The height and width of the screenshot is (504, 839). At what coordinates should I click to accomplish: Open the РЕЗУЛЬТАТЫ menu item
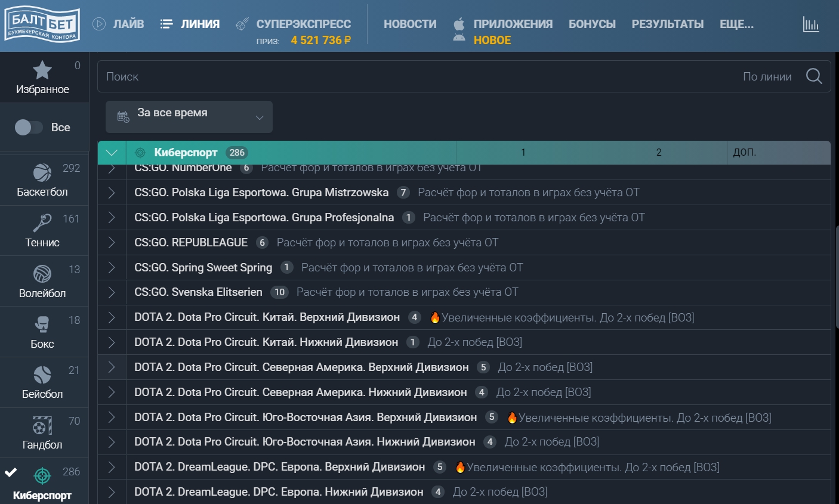point(667,24)
